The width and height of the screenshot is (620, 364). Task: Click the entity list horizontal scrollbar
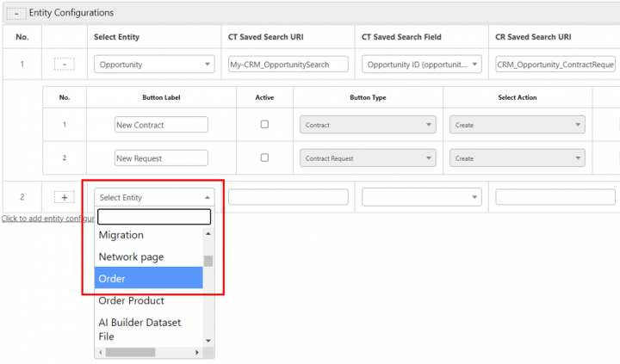pyautogui.click(x=131, y=352)
